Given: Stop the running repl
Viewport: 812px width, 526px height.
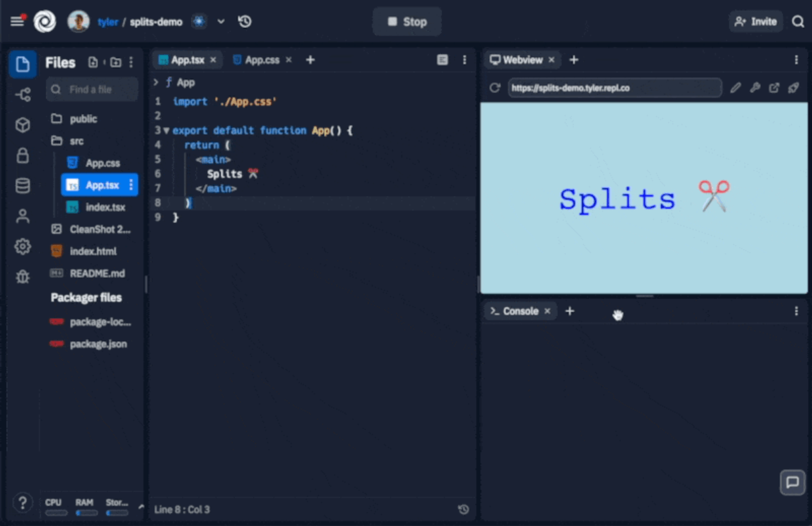Looking at the screenshot, I should coord(407,22).
